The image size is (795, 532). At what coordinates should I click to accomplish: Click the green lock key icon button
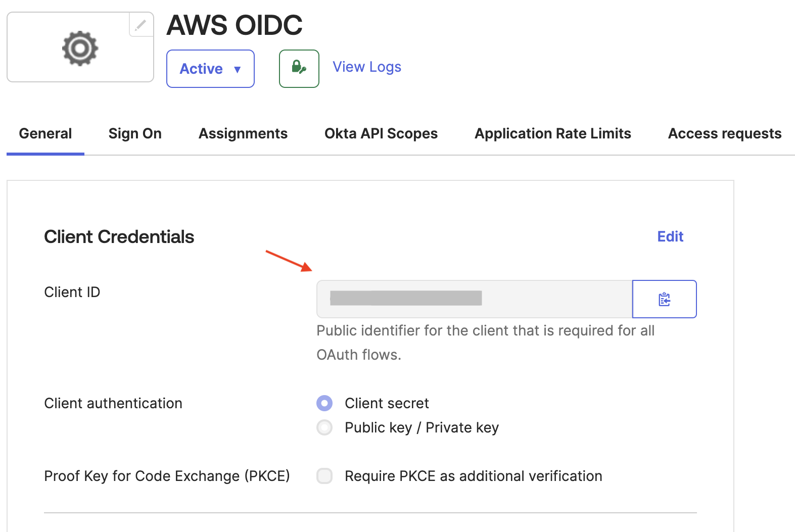tap(299, 68)
